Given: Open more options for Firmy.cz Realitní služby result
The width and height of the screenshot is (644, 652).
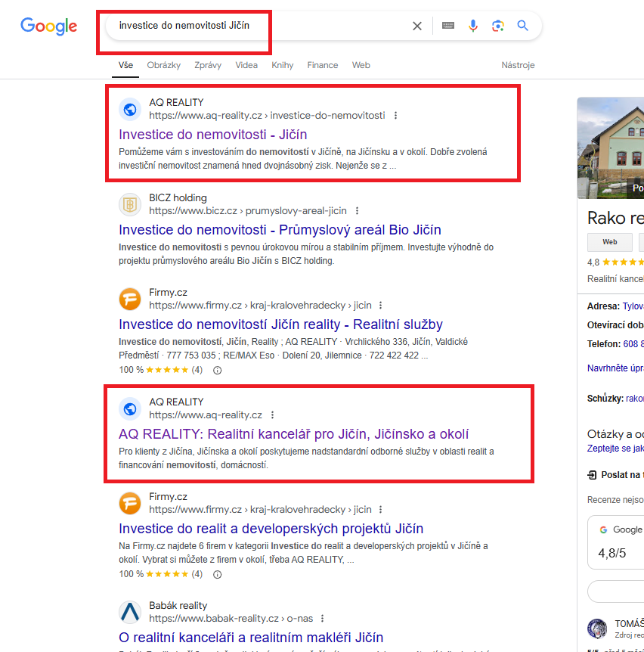Looking at the screenshot, I should tap(381, 306).
